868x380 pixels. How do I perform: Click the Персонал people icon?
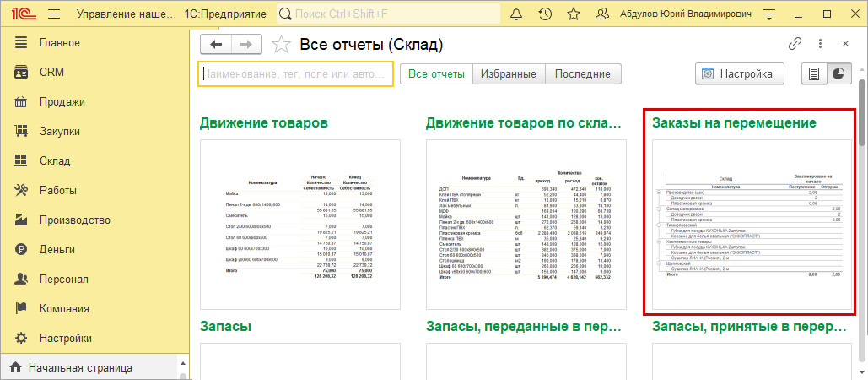[x=21, y=280]
